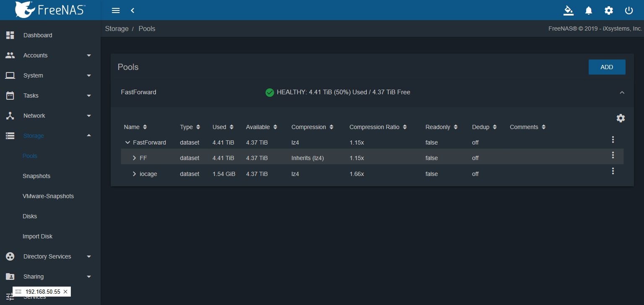The width and height of the screenshot is (644, 305).
Task: Click the Tasks calendar icon
Action: click(10, 96)
